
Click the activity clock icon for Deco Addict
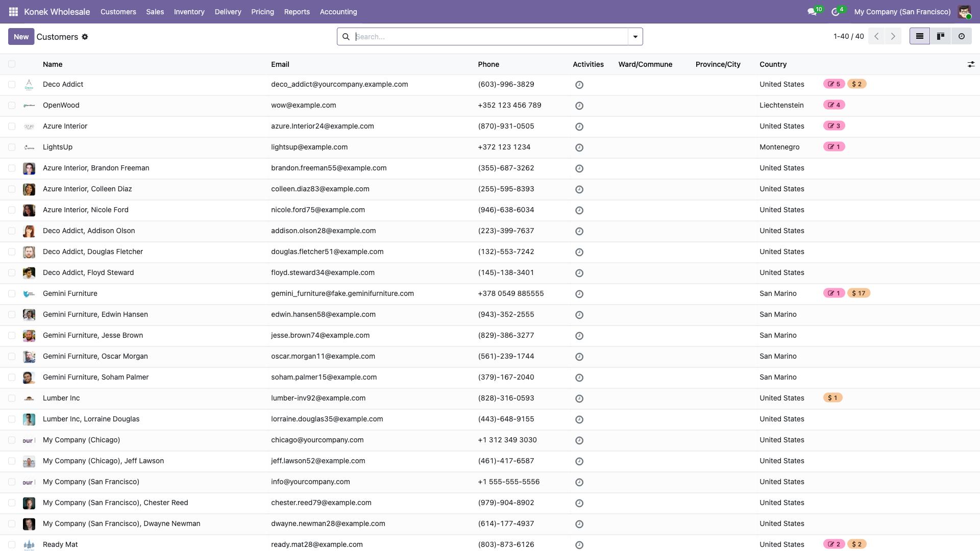point(579,85)
